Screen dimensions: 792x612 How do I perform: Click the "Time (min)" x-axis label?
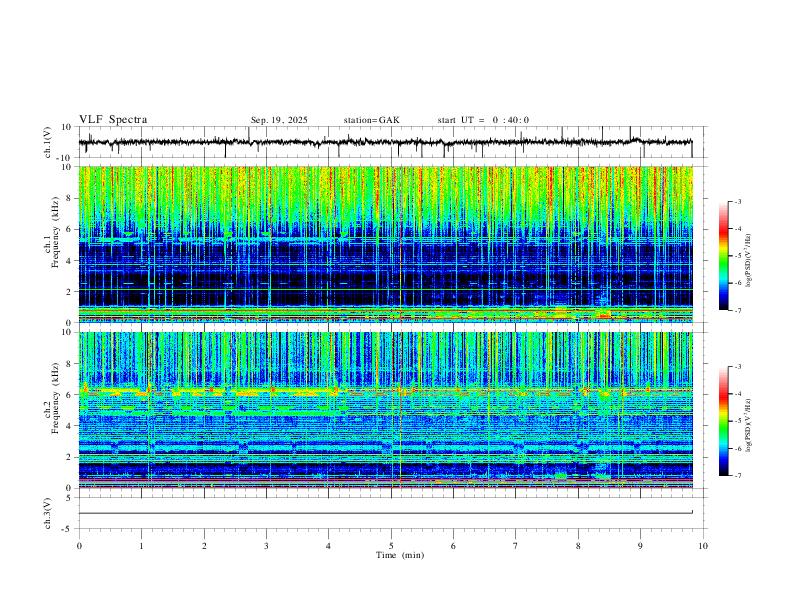pyautogui.click(x=400, y=555)
